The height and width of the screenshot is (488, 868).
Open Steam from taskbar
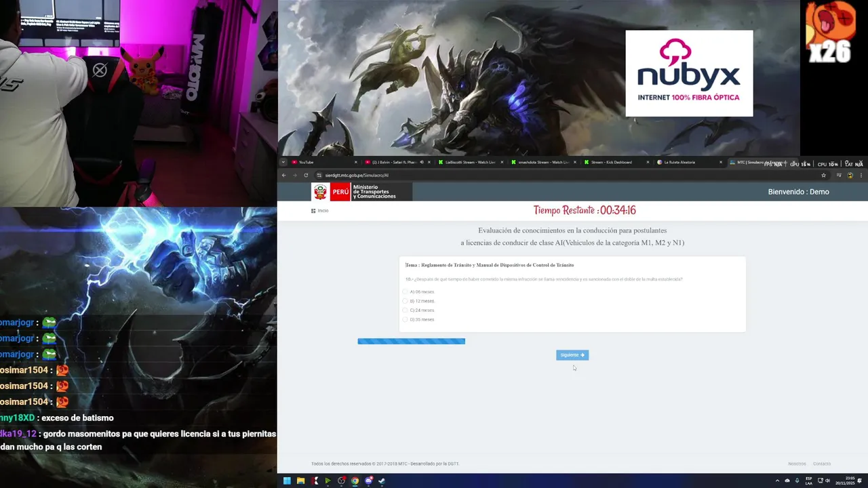click(382, 481)
